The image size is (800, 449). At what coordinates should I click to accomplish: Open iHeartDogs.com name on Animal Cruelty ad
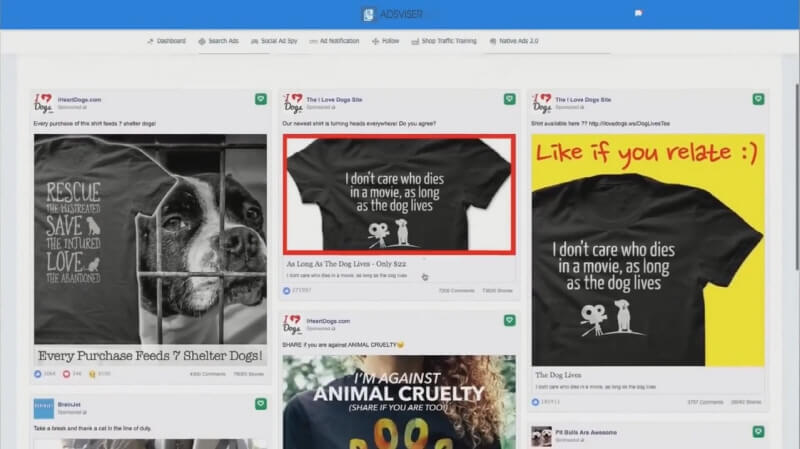point(329,321)
